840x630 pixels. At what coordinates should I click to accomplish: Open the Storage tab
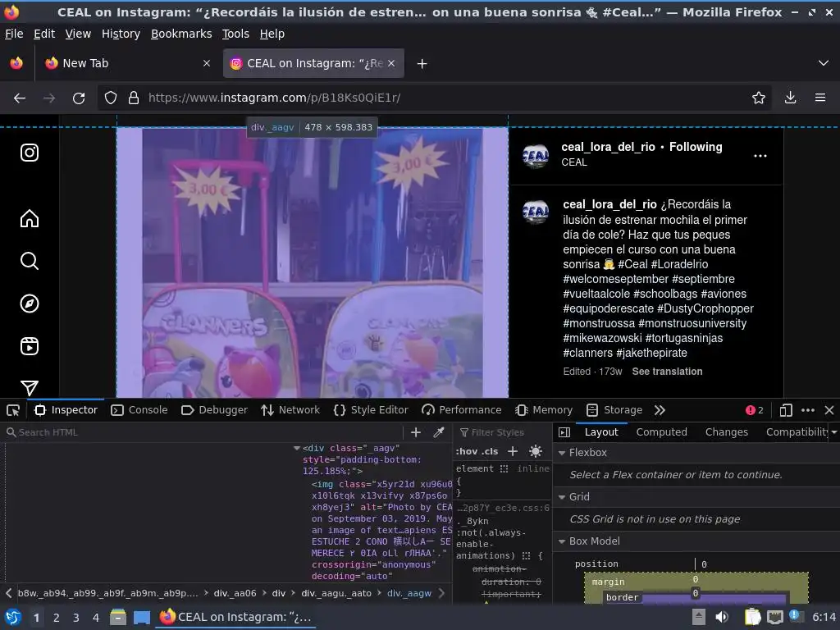click(614, 410)
